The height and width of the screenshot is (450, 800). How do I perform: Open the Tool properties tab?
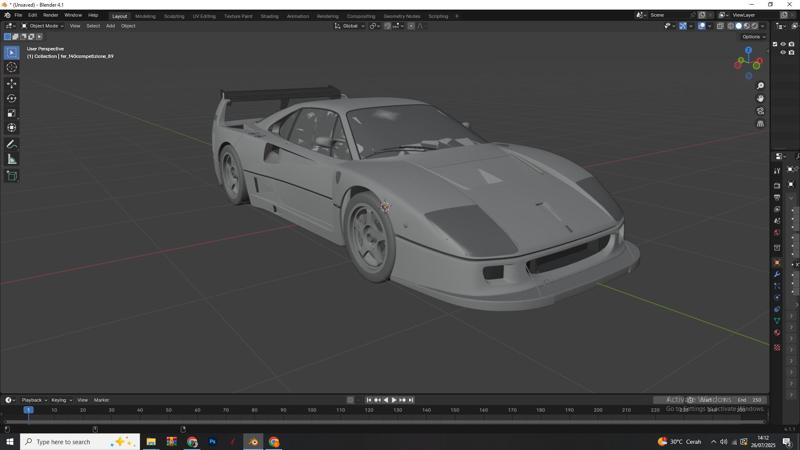tap(777, 171)
